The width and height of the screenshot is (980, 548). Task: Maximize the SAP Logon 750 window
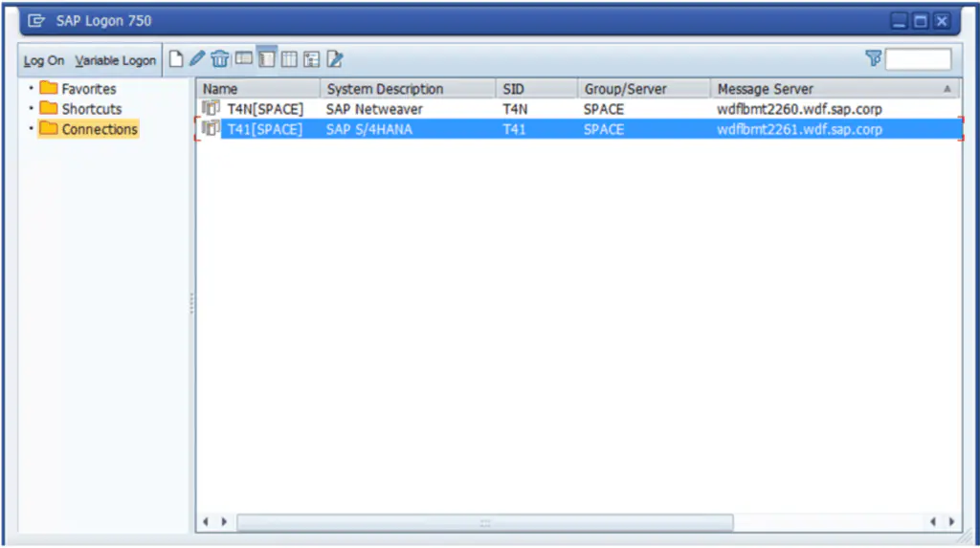(x=920, y=21)
